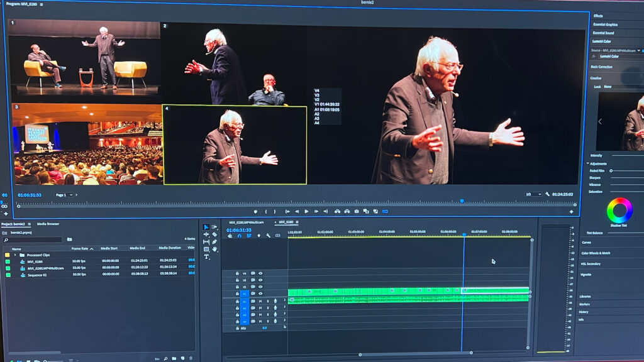Toggle track output visibility eye on V1
The width and height of the screenshot is (644, 362).
pyautogui.click(x=260, y=292)
